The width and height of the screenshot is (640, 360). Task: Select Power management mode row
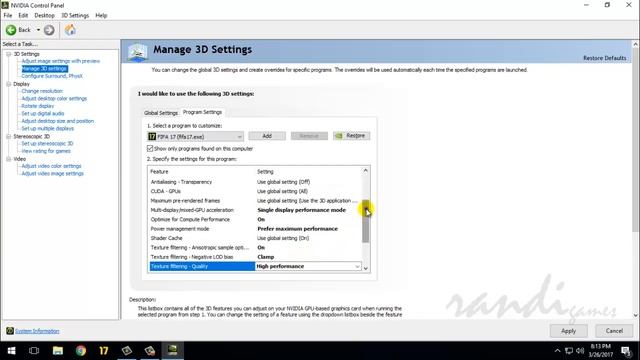click(x=255, y=229)
